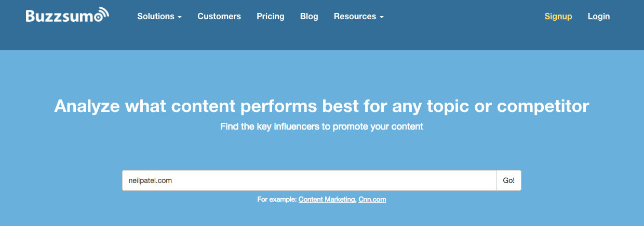644x226 pixels.
Task: Click the Buzzsumo wordmark logo
Action: (68, 15)
